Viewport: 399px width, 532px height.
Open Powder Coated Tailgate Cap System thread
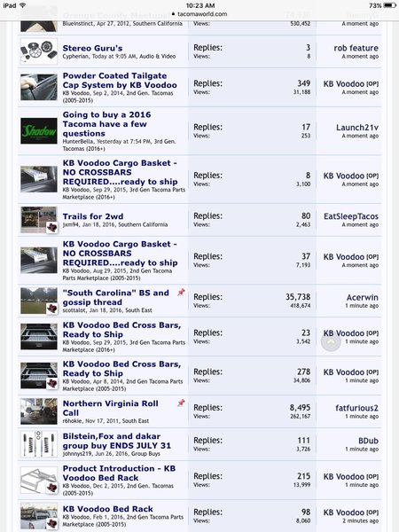(x=120, y=81)
